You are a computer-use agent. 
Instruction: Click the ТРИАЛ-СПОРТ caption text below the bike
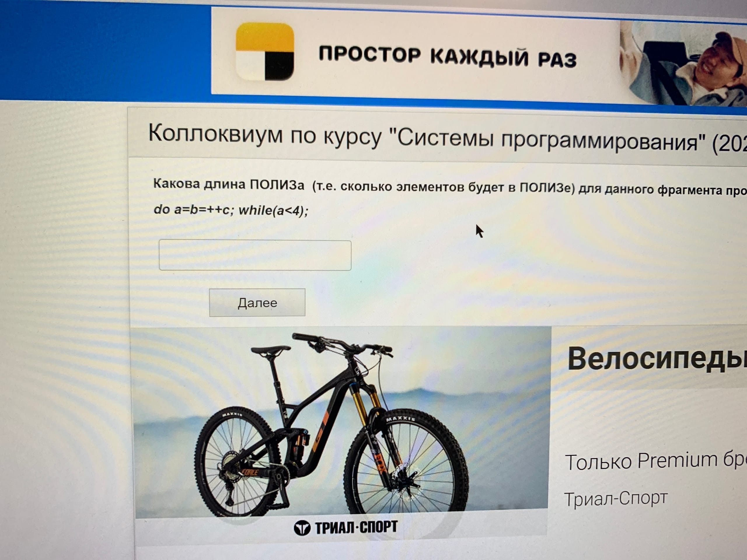356,527
